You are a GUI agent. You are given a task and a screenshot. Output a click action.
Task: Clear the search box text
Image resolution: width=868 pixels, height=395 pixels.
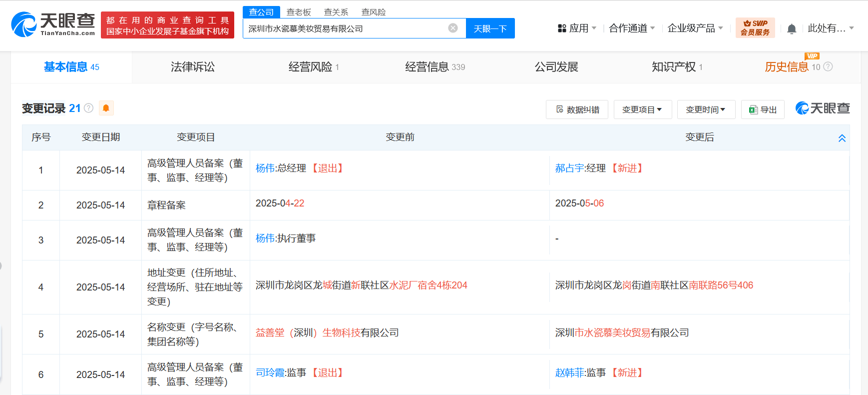click(453, 28)
